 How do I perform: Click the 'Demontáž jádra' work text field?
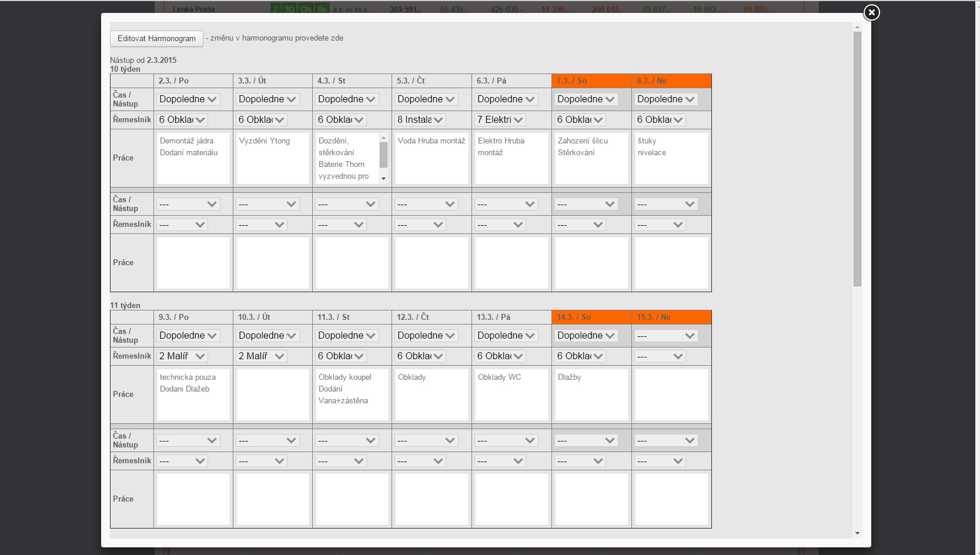[x=193, y=158]
